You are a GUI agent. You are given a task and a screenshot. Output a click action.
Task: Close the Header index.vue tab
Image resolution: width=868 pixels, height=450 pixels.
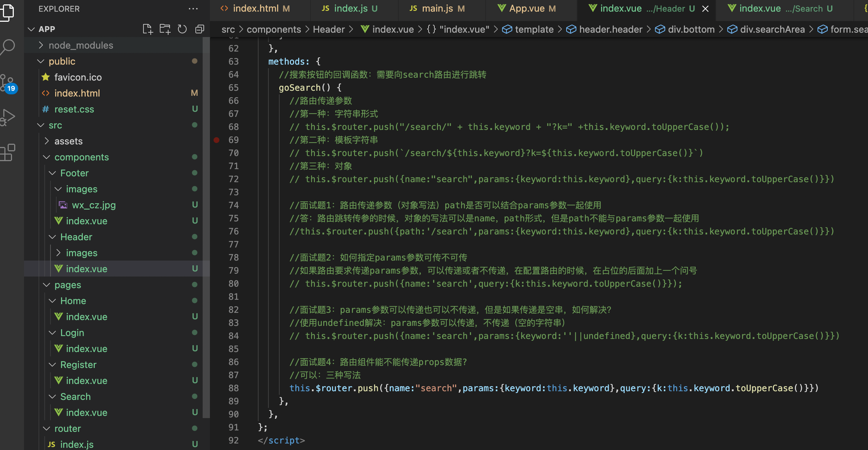click(705, 9)
